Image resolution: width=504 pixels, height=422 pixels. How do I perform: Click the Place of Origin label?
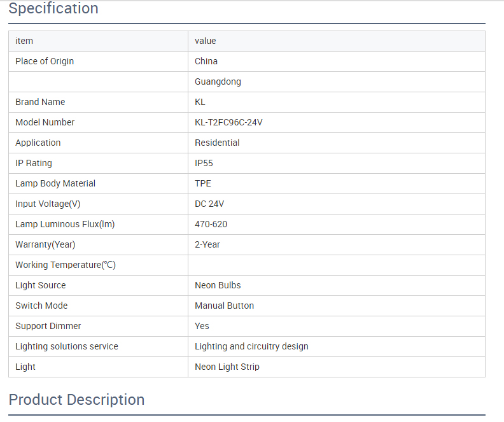(45, 61)
